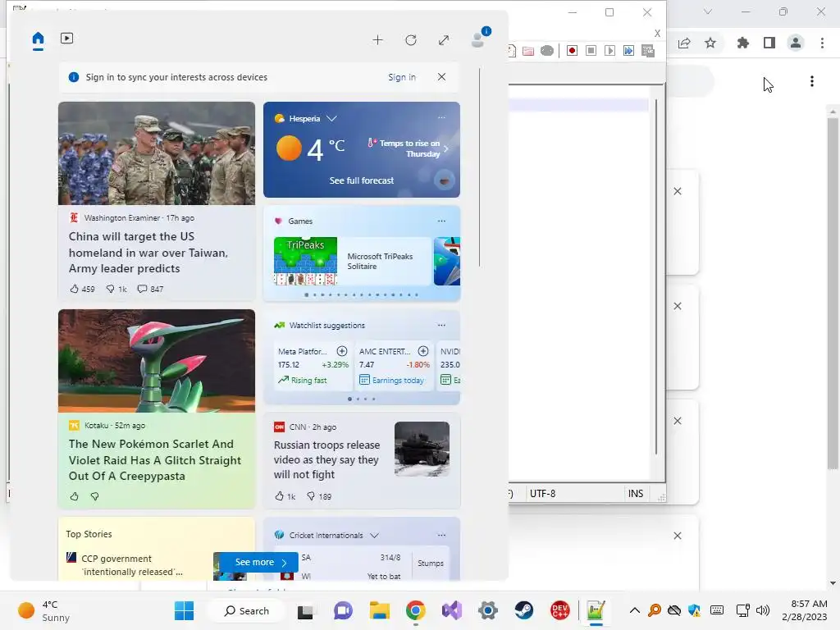Screen dimensions: 840x630
Task: Open File Explorer from the taskbar
Action: coord(379,610)
